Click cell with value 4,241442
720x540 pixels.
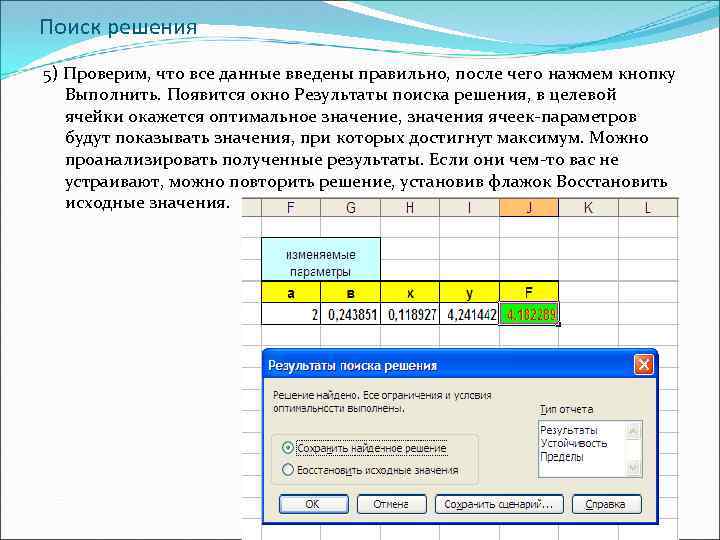pyautogui.click(x=469, y=314)
